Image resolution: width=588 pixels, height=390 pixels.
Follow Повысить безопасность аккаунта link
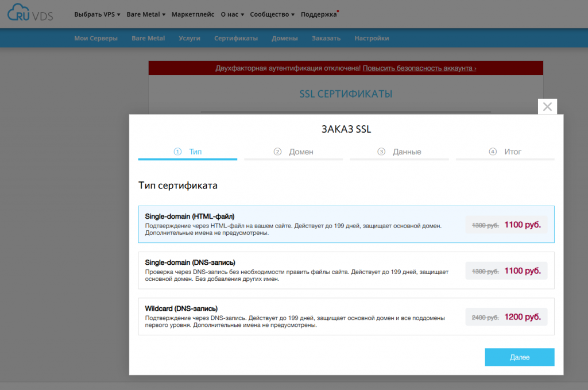click(419, 68)
